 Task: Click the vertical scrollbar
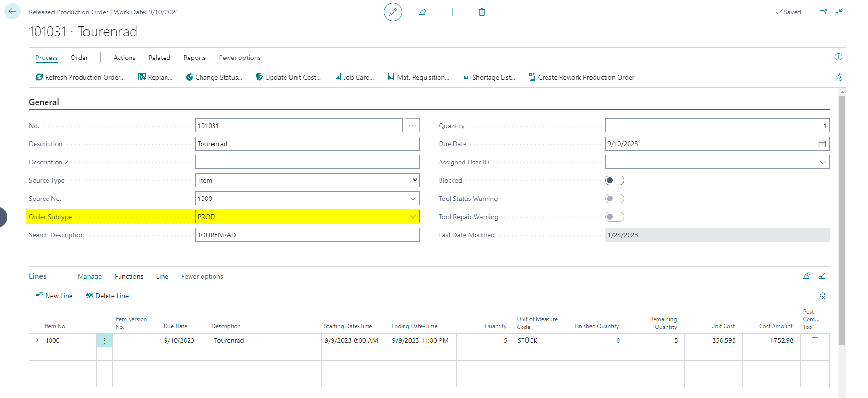click(x=842, y=221)
